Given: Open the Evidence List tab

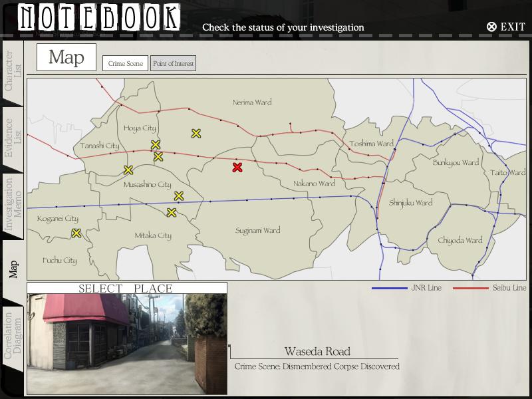Looking at the screenshot, I should (x=12, y=138).
